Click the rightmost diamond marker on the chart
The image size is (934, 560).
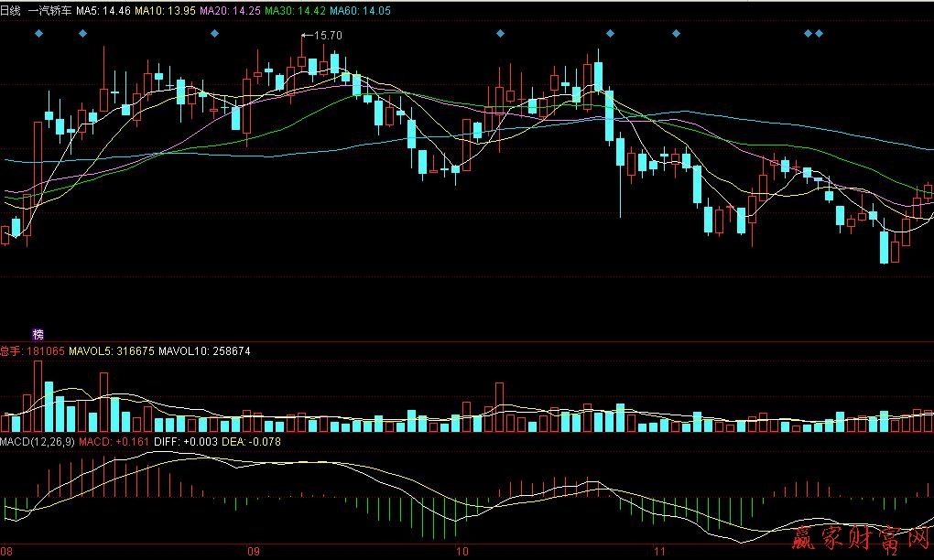[819, 34]
